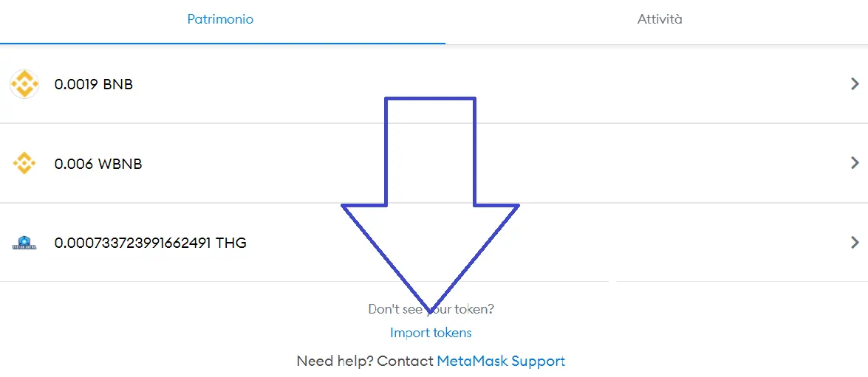Open the Import tokens link
The image size is (868, 377).
tap(431, 333)
